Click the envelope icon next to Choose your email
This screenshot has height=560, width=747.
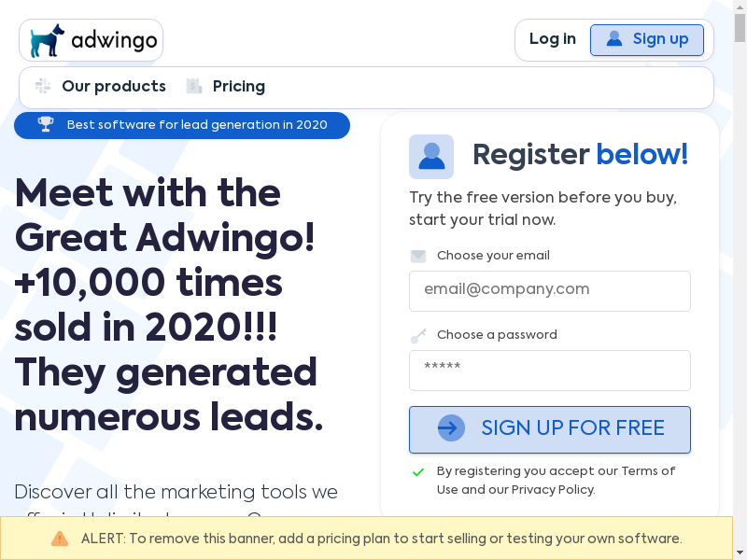pyautogui.click(x=418, y=256)
